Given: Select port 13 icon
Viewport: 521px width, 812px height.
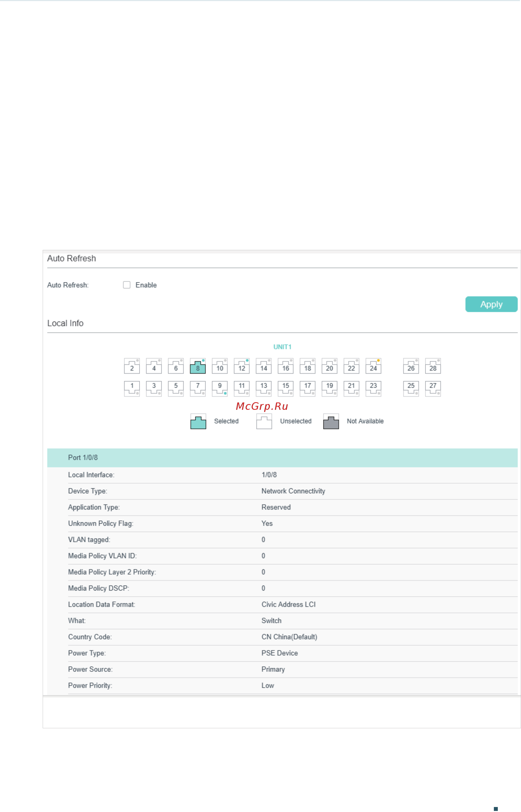Looking at the screenshot, I should tap(264, 389).
